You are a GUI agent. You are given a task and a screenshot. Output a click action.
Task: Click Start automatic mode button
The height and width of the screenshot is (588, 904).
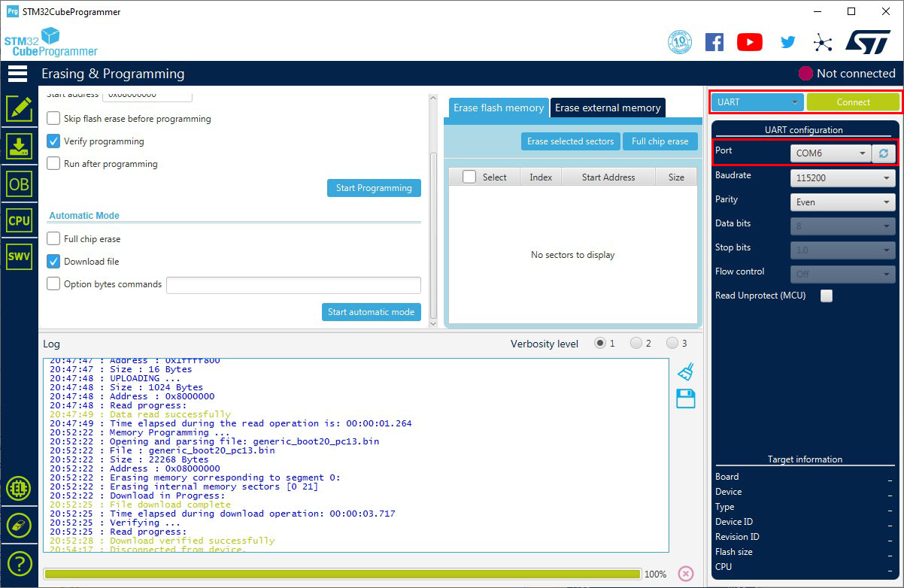click(371, 312)
